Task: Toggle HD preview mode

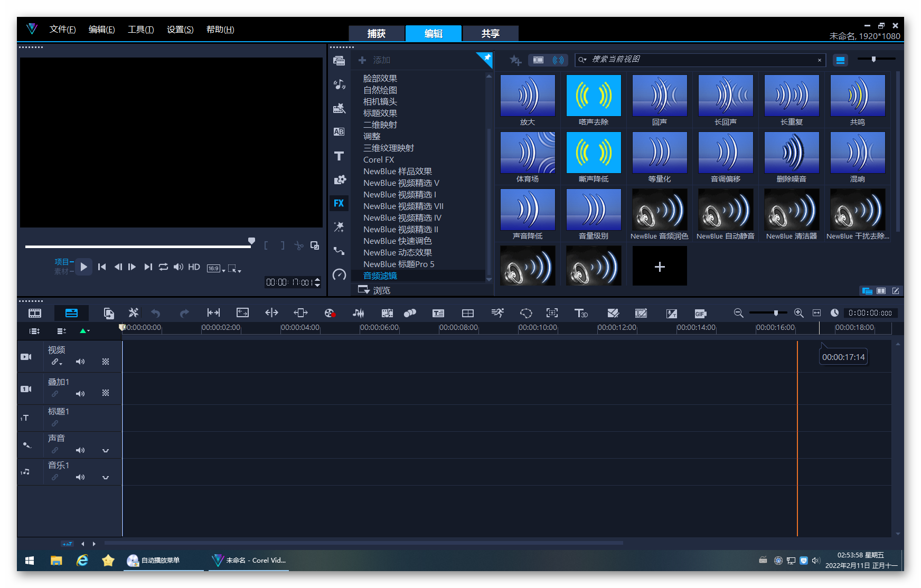Action: [194, 267]
